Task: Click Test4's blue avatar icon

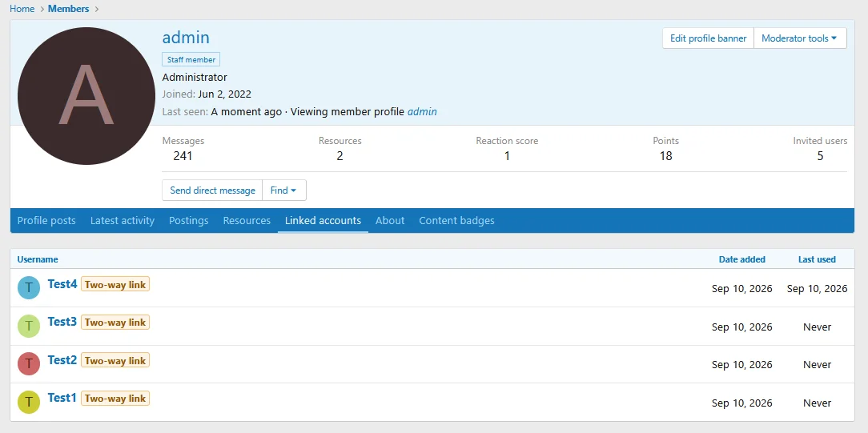Action: click(x=29, y=288)
